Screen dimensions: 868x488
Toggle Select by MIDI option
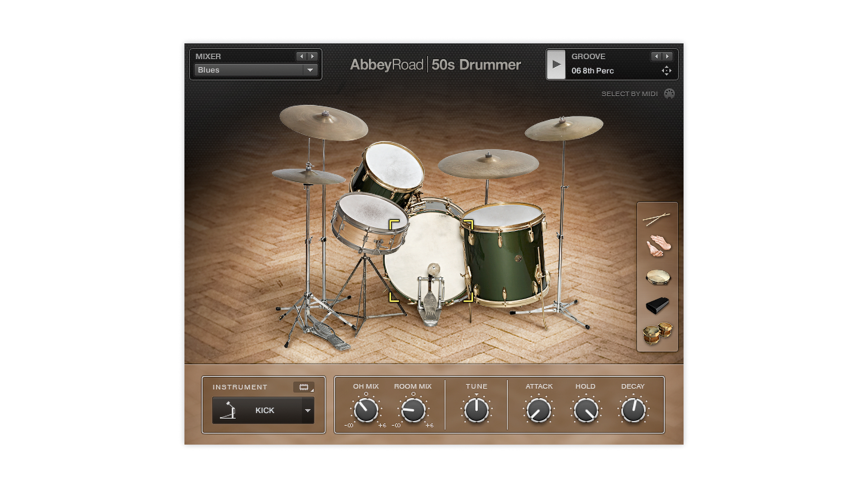(x=669, y=94)
